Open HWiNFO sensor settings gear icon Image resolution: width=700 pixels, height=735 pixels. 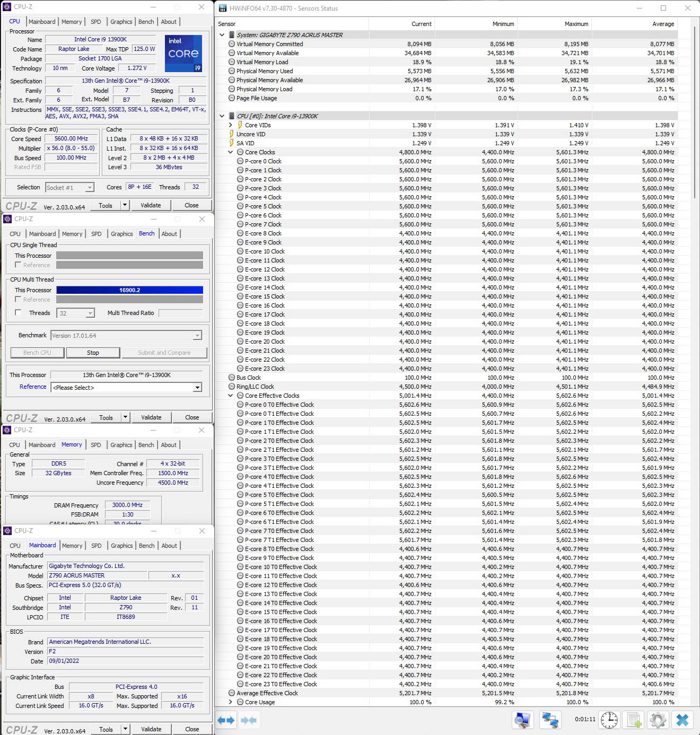coord(658,720)
